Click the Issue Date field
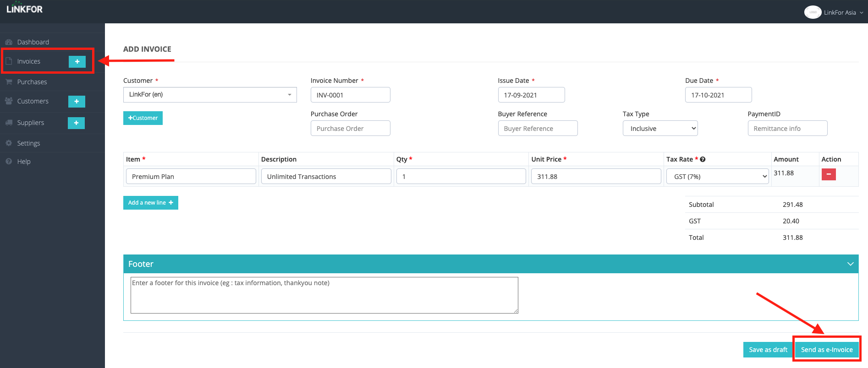This screenshot has width=868, height=368. [531, 95]
